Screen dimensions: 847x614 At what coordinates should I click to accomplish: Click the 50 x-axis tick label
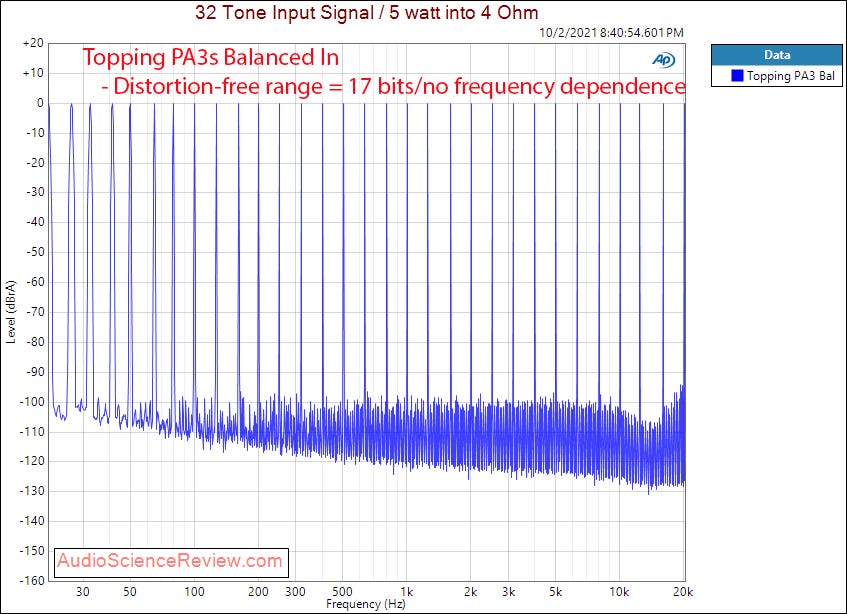[x=130, y=592]
